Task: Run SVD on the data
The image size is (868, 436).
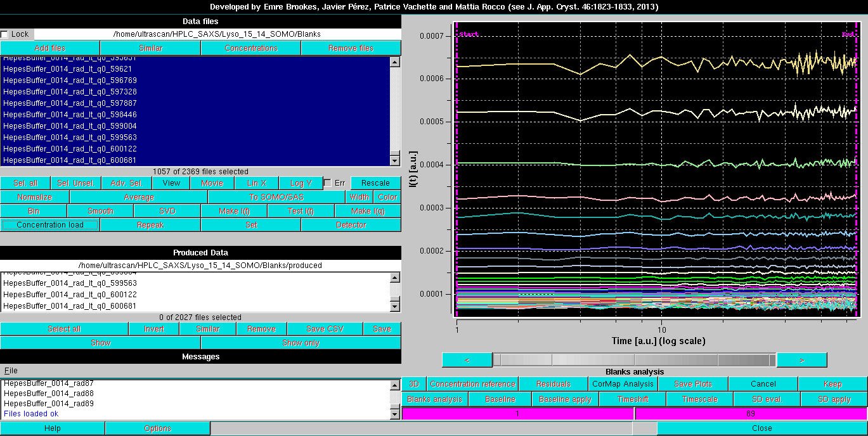Action: (x=166, y=210)
